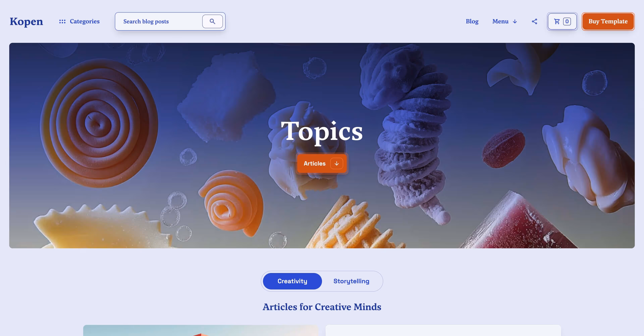Click the second article card
Image resolution: width=644 pixels, height=336 pixels.
(443, 330)
